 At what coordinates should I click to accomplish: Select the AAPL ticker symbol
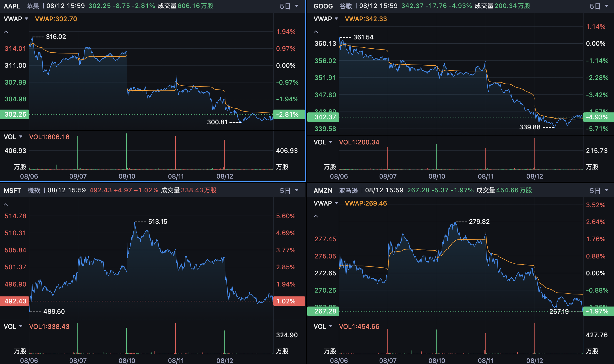pyautogui.click(x=12, y=6)
